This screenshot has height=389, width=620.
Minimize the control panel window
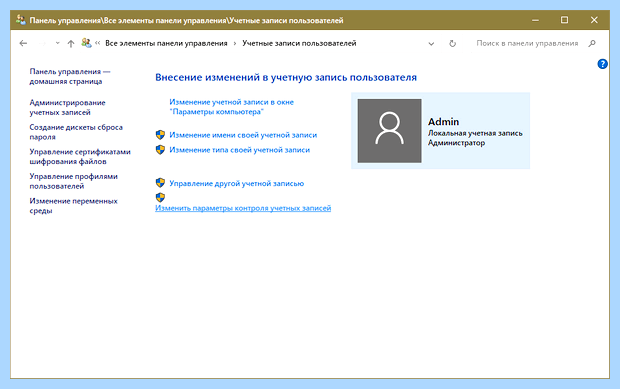[x=535, y=20]
